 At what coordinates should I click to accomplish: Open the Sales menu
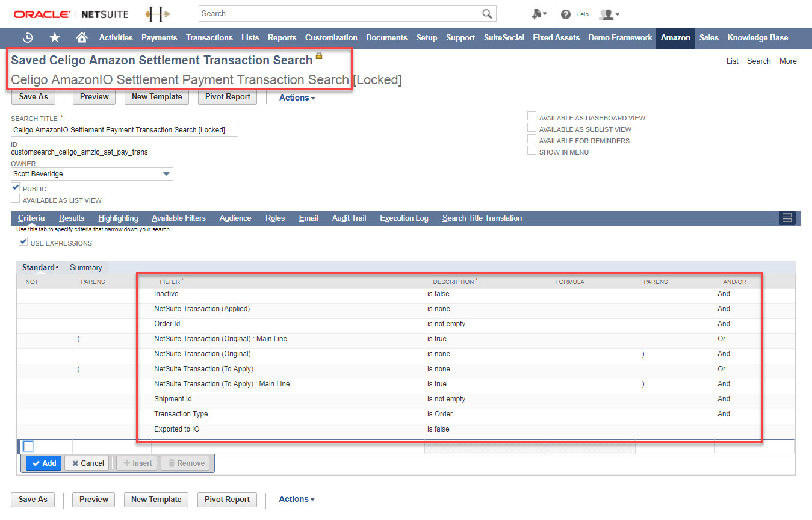coord(709,37)
